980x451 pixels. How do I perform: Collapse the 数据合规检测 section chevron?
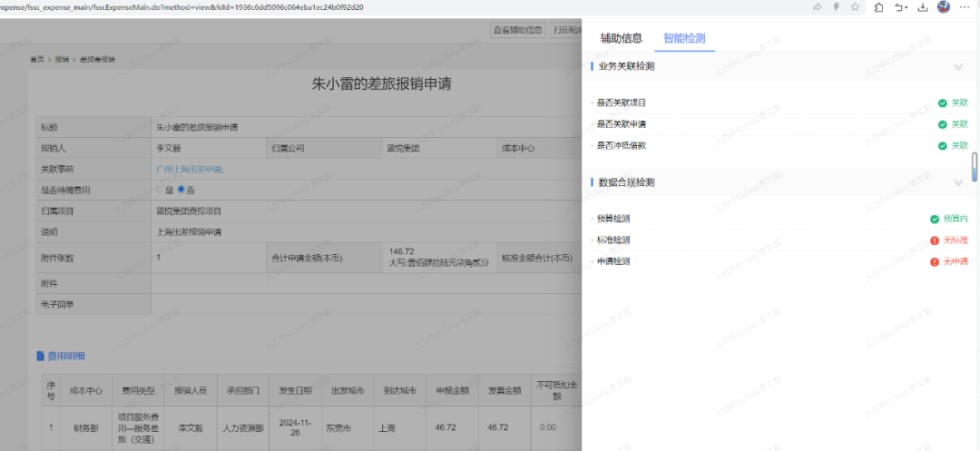click(x=958, y=182)
